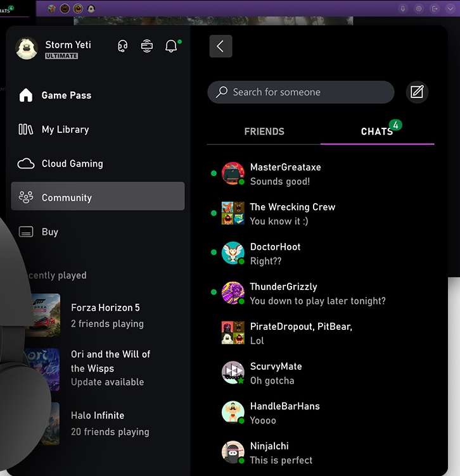Open DoctorHoot chat
Image resolution: width=460 pixels, height=476 pixels.
coord(321,253)
